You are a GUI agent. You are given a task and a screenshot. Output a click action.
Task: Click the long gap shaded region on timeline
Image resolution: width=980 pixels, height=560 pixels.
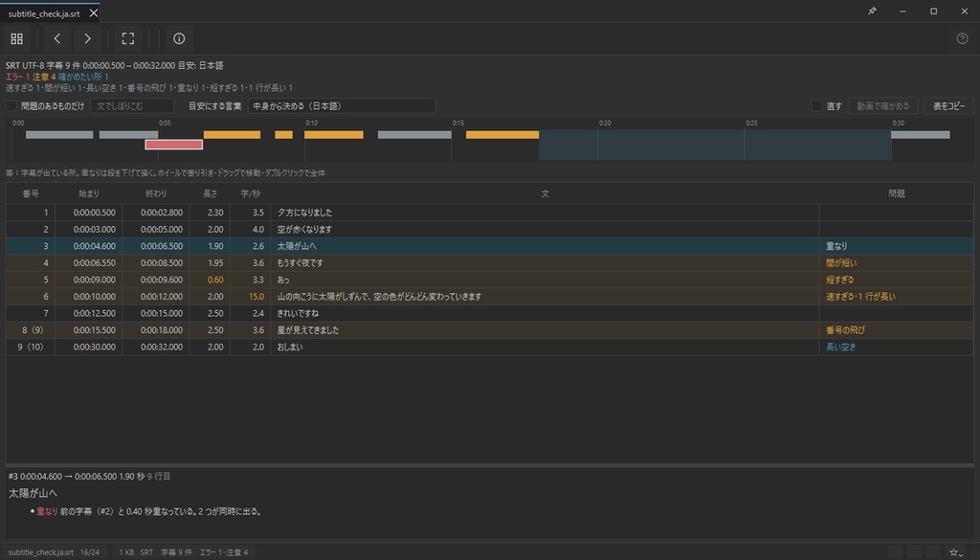tap(715, 145)
